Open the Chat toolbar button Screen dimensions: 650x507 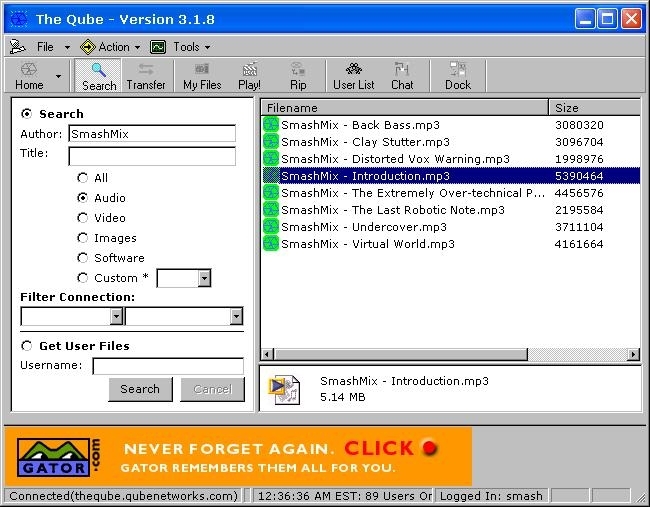[x=402, y=75]
